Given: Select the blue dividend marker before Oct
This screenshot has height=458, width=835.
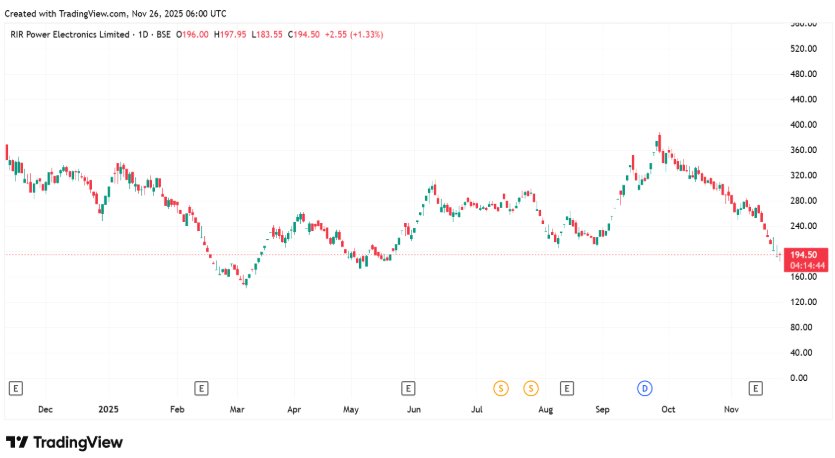Looking at the screenshot, I should point(644,387).
